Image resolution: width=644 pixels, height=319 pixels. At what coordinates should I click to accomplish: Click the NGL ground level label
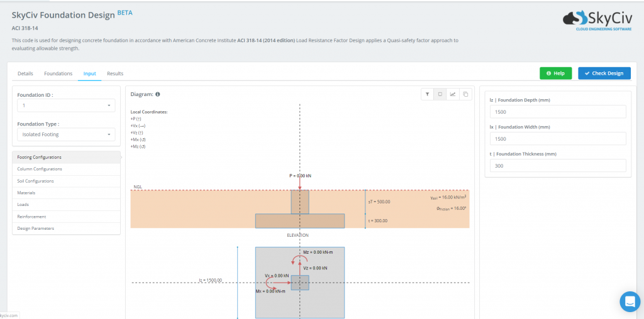tap(138, 187)
